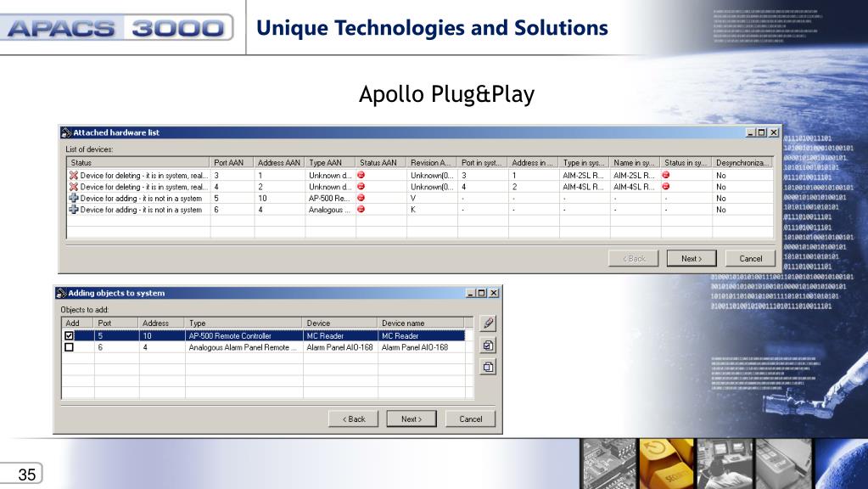Select Analogous ... Type AAN cell
The height and width of the screenshot is (489, 868).
[329, 210]
